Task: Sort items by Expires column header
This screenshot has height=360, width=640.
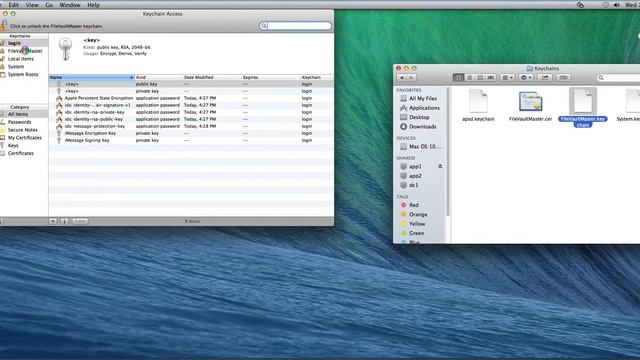Action: pos(270,77)
